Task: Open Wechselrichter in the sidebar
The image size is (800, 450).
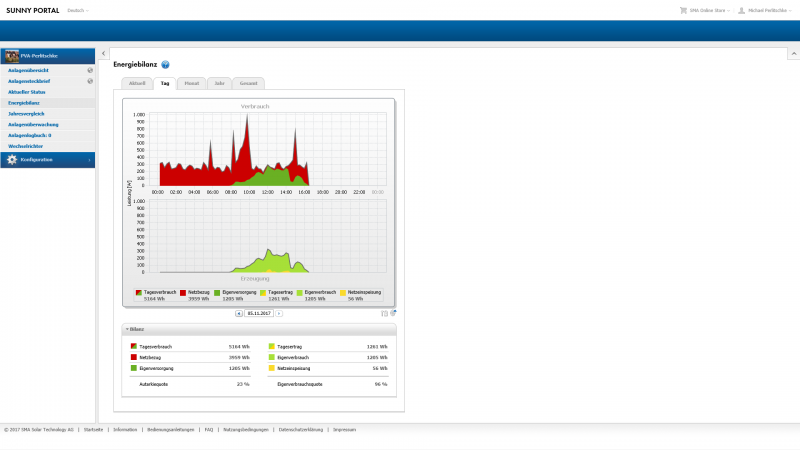Action: pos(26,146)
